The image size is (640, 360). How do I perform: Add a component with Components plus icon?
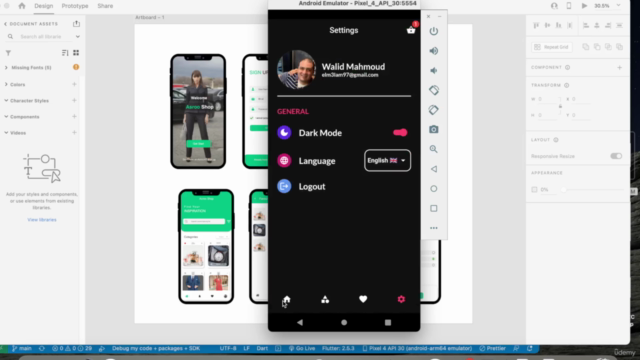pos(74,116)
